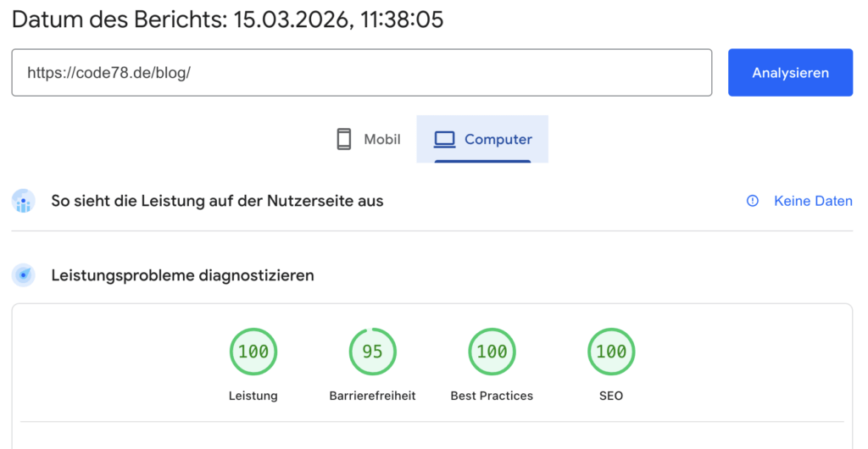Click the smartphone icon on the Mobil tab
868x449 pixels.
[x=343, y=139]
